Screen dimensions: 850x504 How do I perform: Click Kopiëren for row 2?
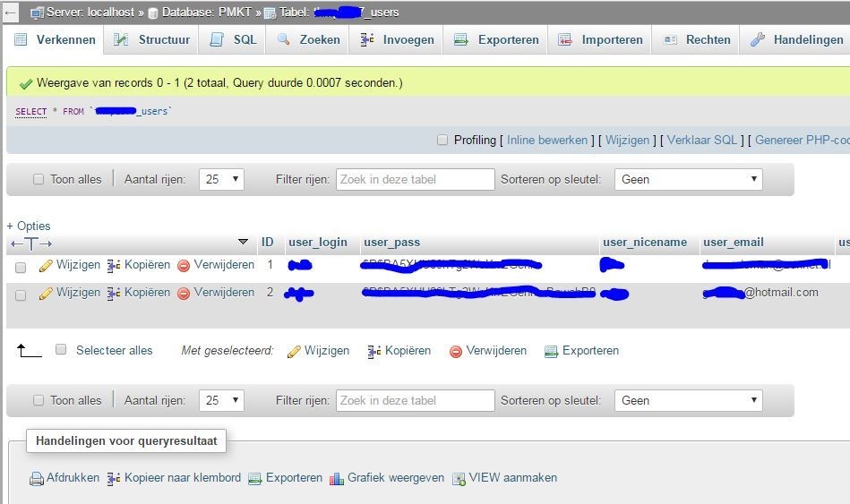139,293
